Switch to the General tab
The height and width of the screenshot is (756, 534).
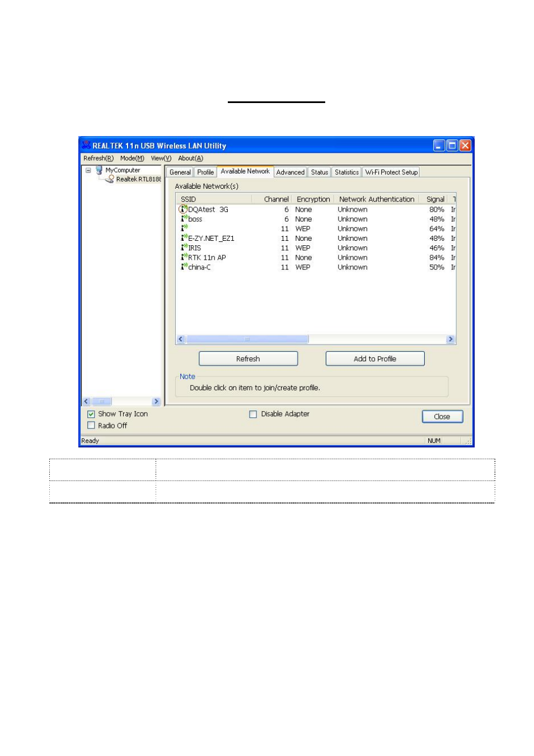click(x=180, y=172)
